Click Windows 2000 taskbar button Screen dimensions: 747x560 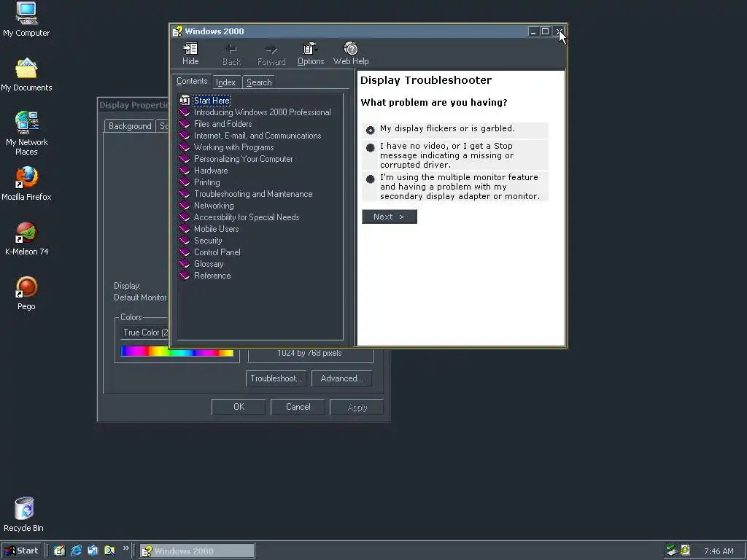(197, 551)
